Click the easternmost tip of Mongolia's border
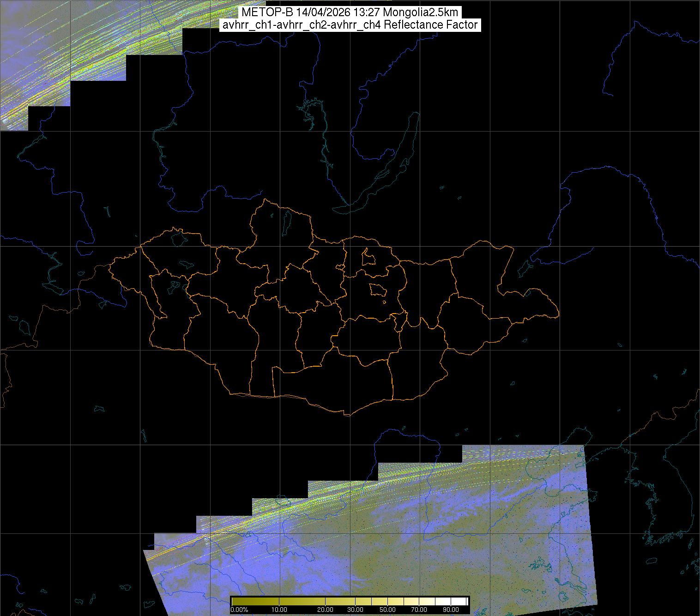 point(558,315)
